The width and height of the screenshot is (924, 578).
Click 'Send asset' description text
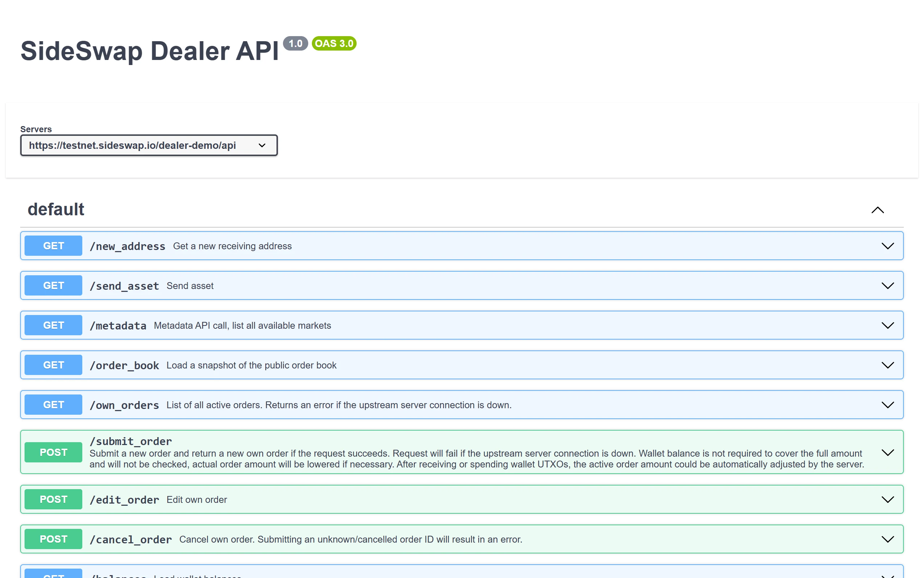coord(190,286)
